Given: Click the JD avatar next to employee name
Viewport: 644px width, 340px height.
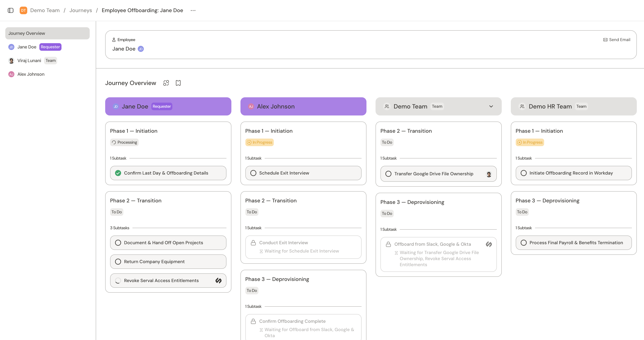Looking at the screenshot, I should click(x=141, y=49).
